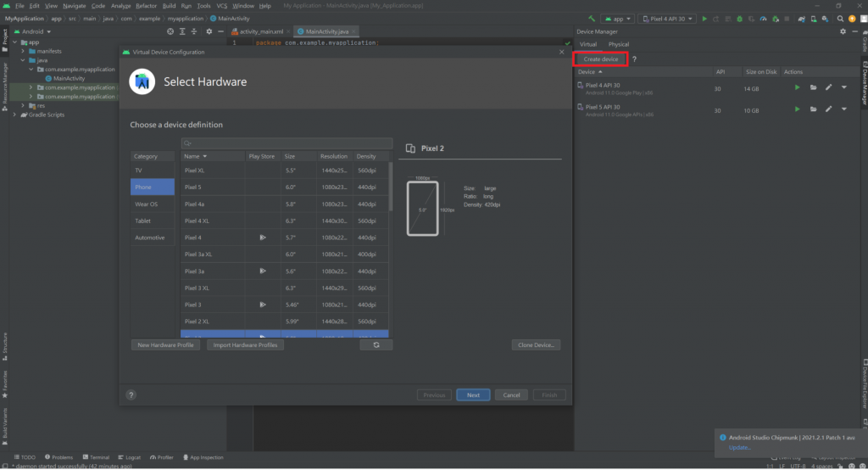Click New Hardware Profile button

165,344
